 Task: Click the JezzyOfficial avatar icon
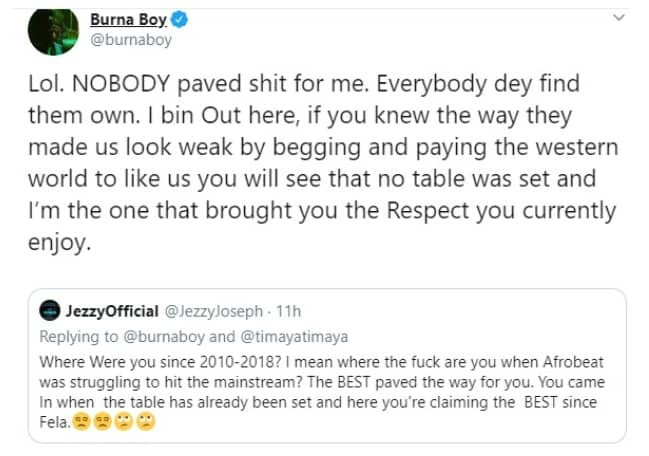tap(48, 313)
